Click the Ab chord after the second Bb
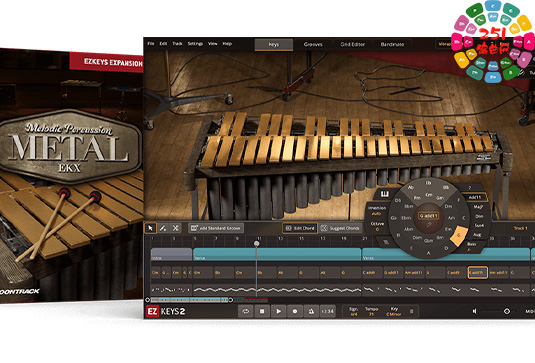The image size is (535, 363). 287,273
